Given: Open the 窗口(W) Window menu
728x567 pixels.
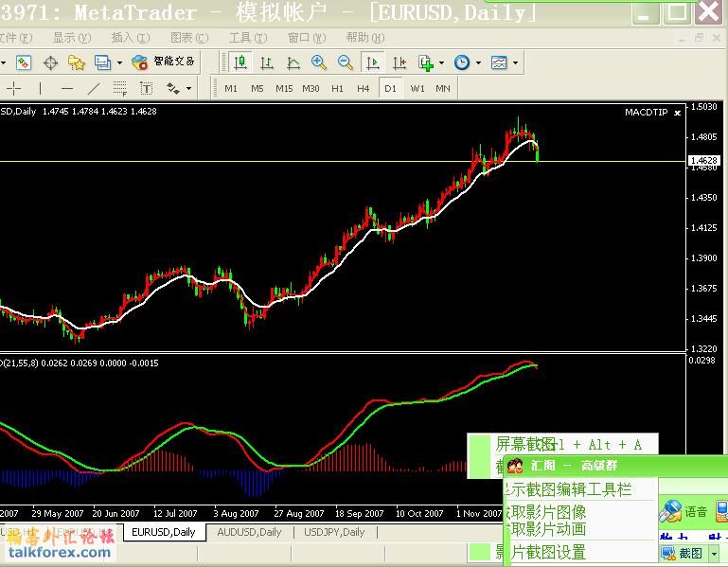Looking at the screenshot, I should (x=307, y=38).
